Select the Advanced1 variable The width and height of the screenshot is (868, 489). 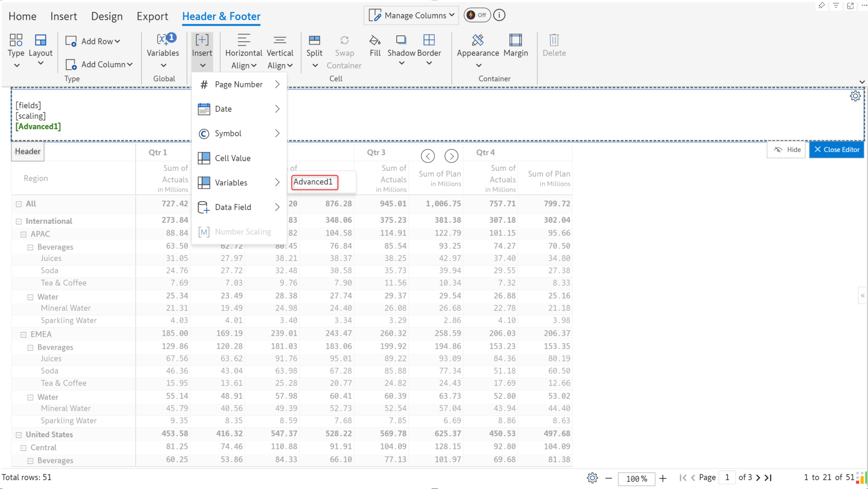pyautogui.click(x=314, y=182)
